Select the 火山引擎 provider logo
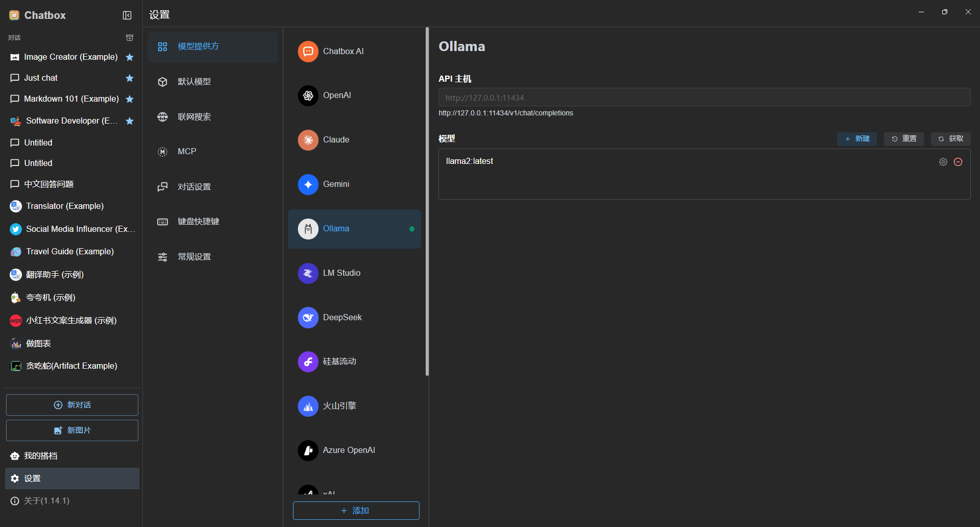This screenshot has width=980, height=527. pyautogui.click(x=308, y=406)
